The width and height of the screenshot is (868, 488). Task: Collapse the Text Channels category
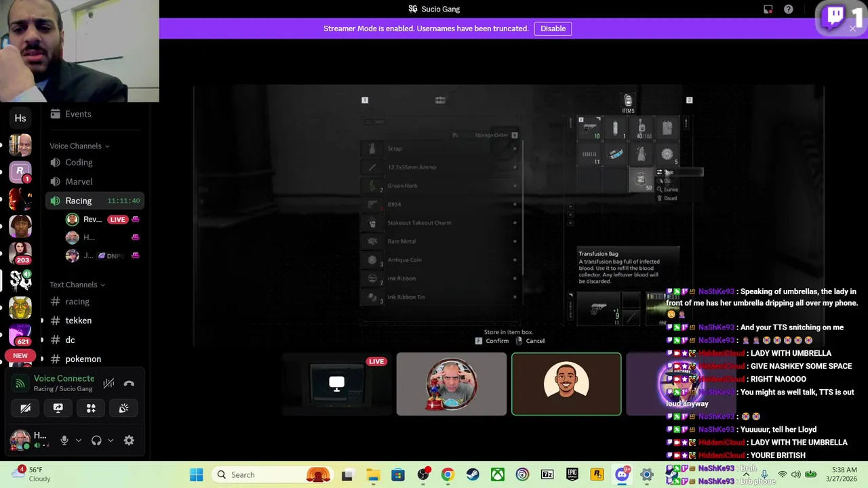click(x=77, y=285)
